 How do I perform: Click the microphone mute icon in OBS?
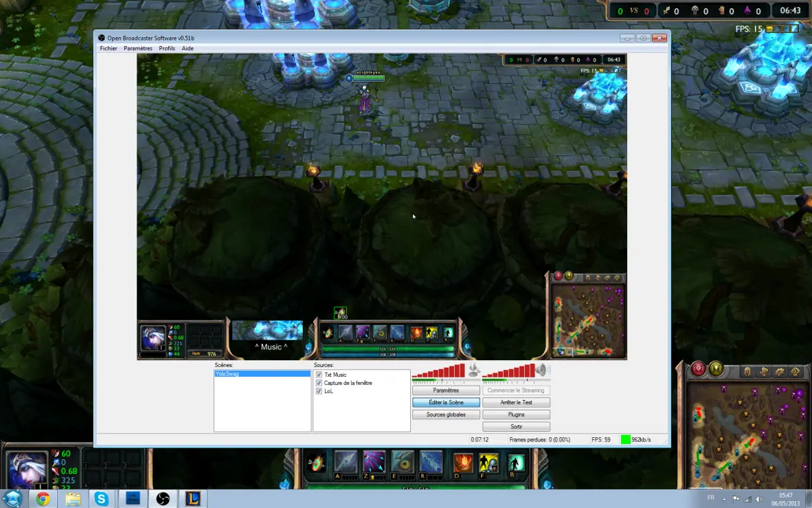coord(473,370)
